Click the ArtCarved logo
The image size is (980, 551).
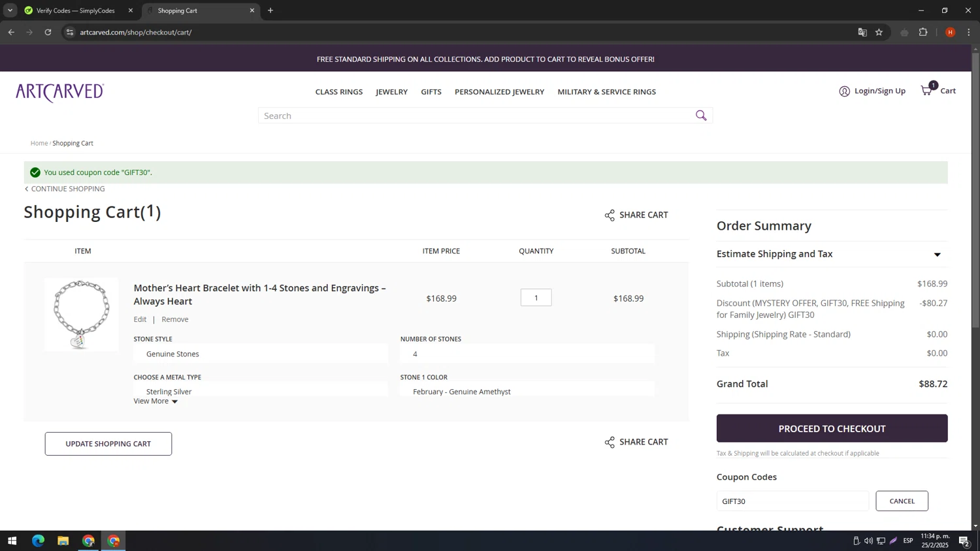[60, 92]
